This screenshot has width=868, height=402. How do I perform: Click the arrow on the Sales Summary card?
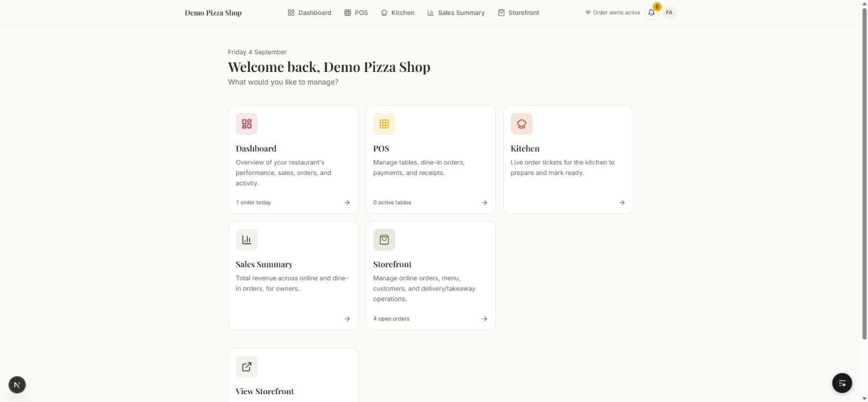(x=347, y=319)
